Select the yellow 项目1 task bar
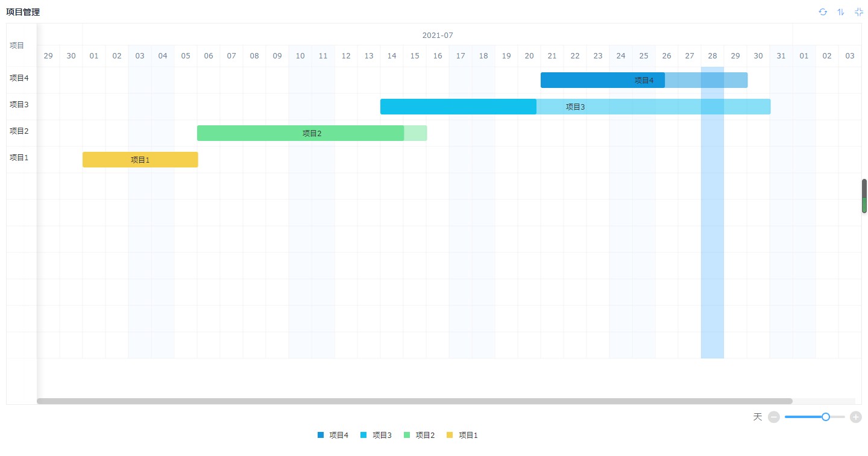Screen dimensions: 868x456 click(140, 160)
